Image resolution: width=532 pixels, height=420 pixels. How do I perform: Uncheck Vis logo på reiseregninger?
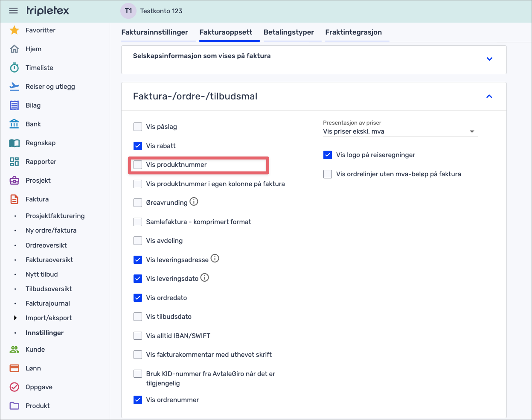[x=327, y=155]
